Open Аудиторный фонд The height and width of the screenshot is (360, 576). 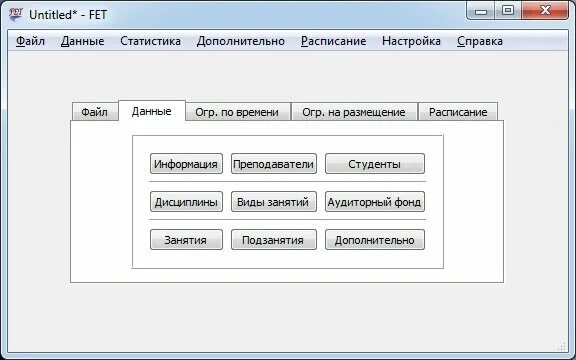point(375,202)
